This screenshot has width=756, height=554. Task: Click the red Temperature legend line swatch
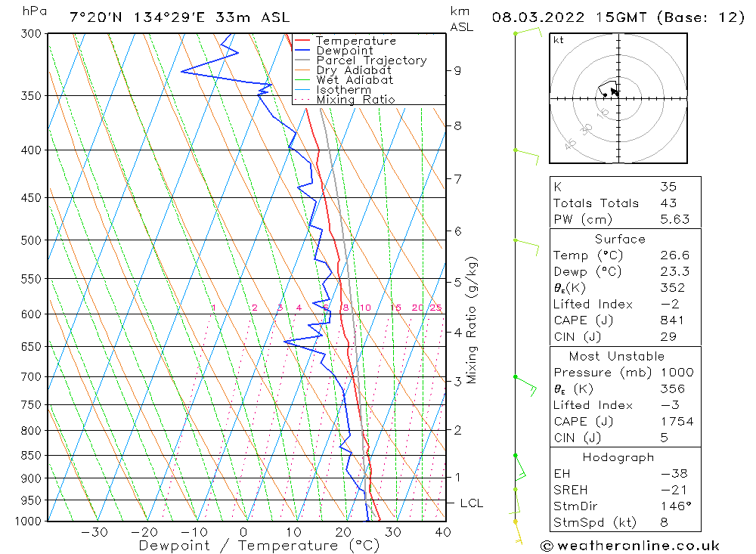point(302,41)
